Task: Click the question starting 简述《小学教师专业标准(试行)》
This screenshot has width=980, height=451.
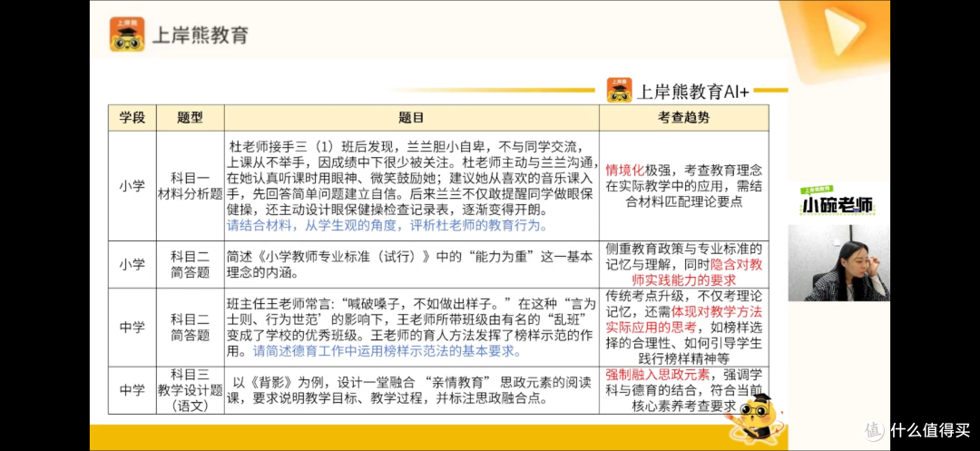Action: (x=408, y=265)
